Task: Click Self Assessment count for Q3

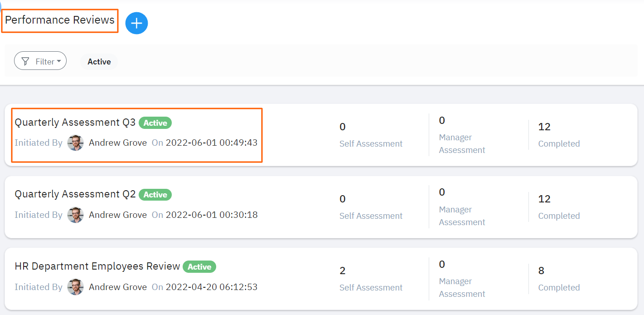Action: (343, 127)
